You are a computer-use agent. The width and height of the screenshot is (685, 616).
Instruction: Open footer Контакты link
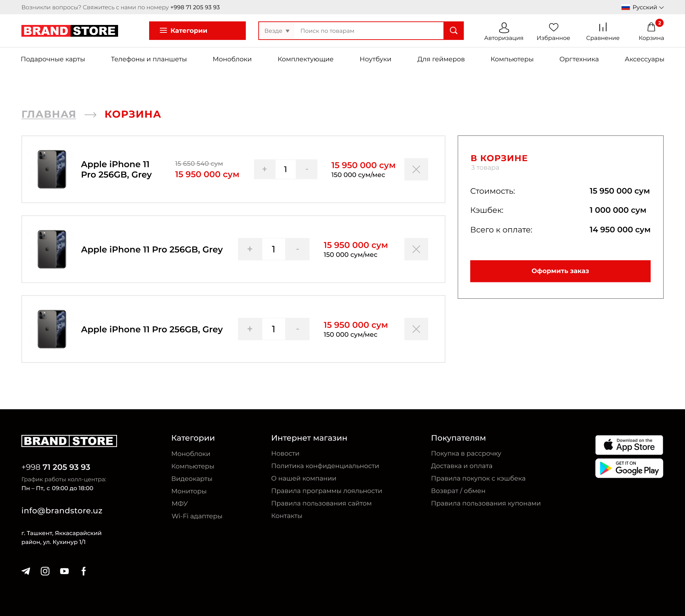[286, 515]
